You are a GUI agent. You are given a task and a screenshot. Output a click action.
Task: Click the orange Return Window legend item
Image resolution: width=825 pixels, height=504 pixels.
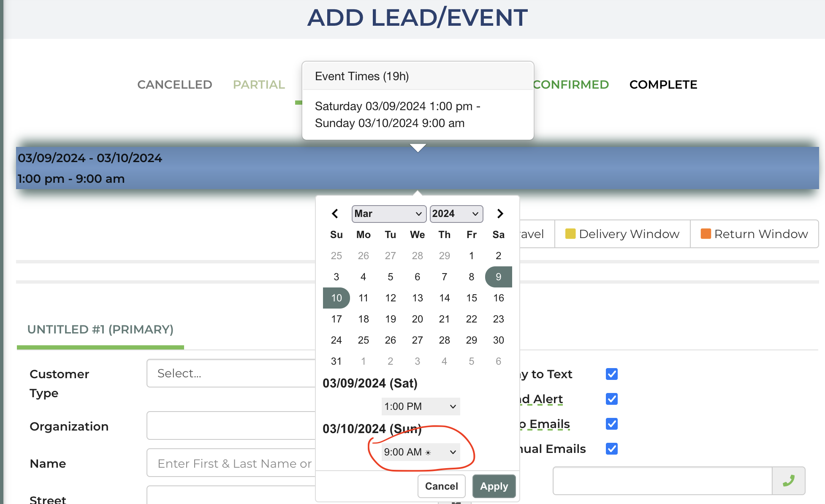coord(754,234)
